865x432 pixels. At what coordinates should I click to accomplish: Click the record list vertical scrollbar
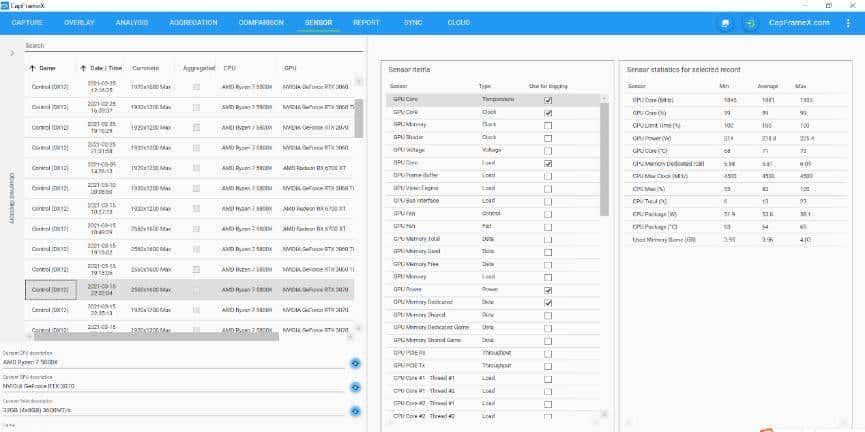pos(359,118)
